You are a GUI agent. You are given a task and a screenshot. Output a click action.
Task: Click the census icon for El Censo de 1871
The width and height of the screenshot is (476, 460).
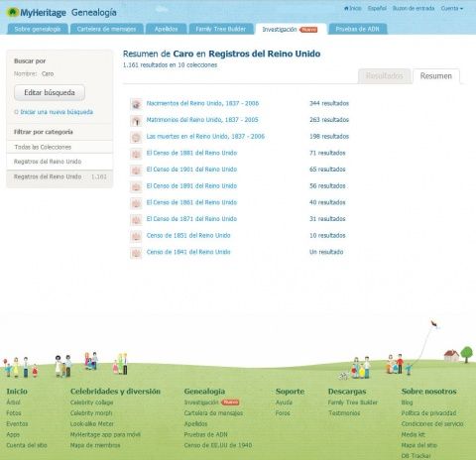[136, 220]
